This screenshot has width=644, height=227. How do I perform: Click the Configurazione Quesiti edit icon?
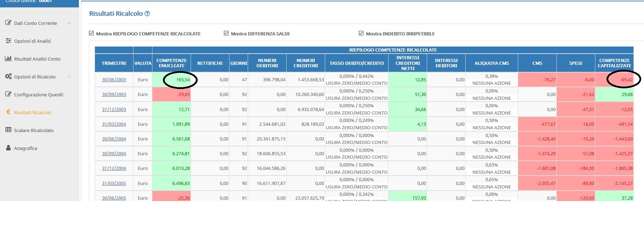tap(8, 94)
